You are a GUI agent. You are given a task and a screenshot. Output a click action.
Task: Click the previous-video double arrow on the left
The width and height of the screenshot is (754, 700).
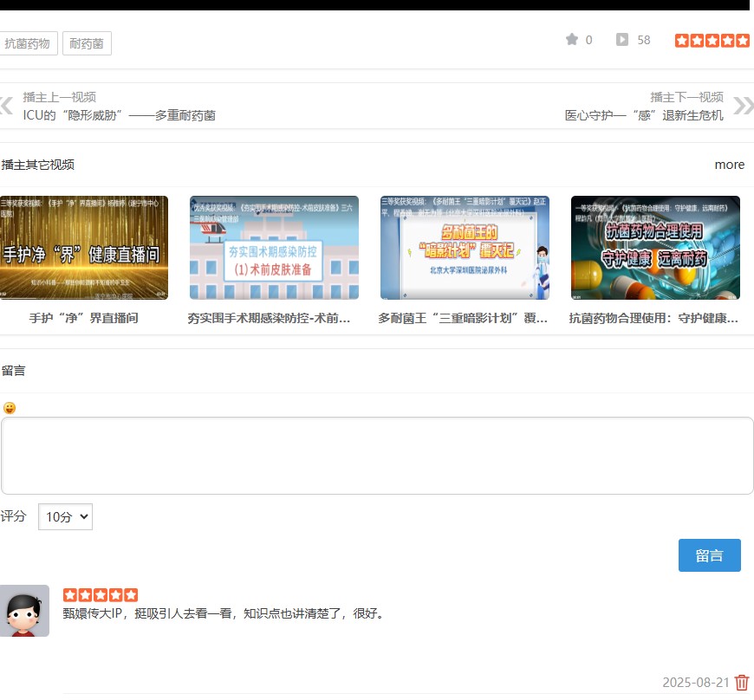tap(7, 106)
